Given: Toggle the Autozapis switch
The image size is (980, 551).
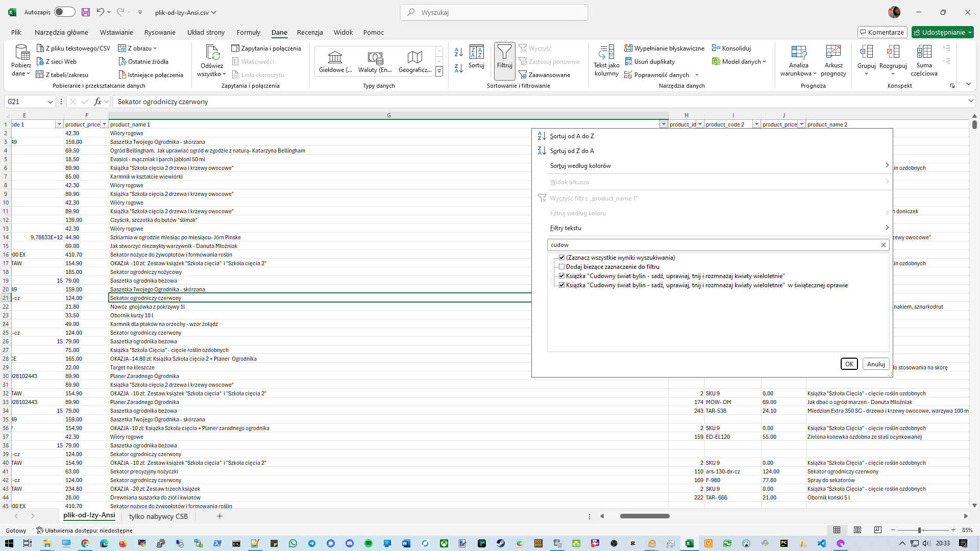Looking at the screenshot, I should [64, 12].
